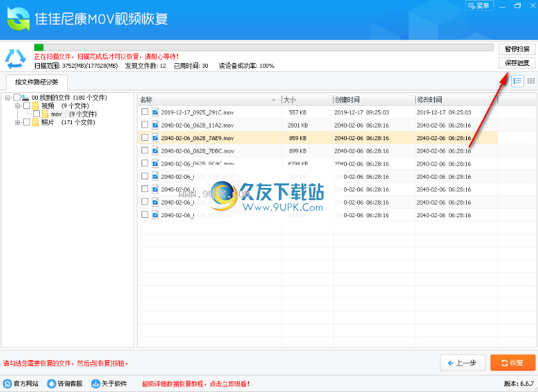Image resolution: width=538 pixels, height=392 pixels.
Task: Click the green recycle app logo
Action: [x=18, y=19]
